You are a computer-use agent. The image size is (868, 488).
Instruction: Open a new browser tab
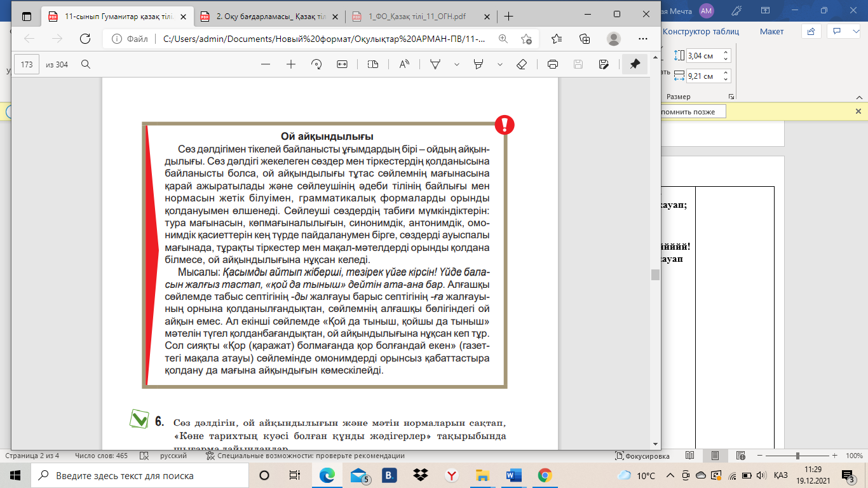pyautogui.click(x=508, y=17)
